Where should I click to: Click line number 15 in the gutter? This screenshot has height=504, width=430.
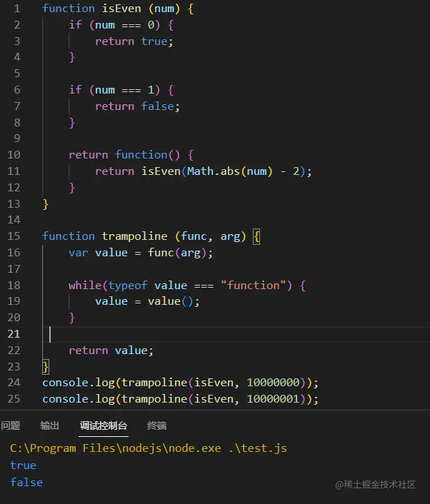click(x=14, y=236)
